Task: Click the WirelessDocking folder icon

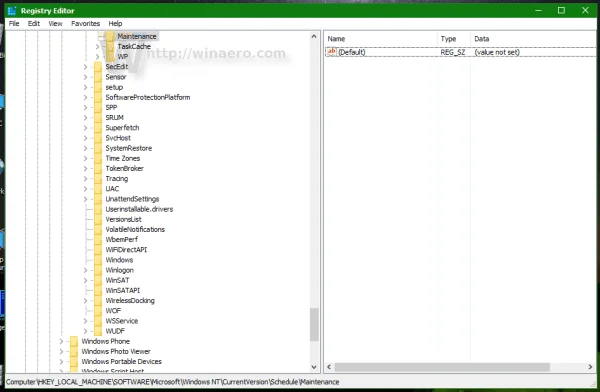Action: point(98,301)
